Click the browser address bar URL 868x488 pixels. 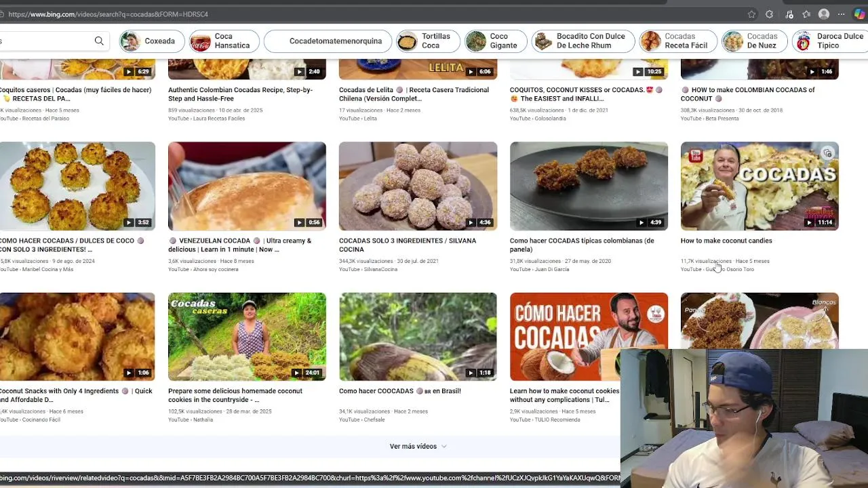[x=108, y=14]
